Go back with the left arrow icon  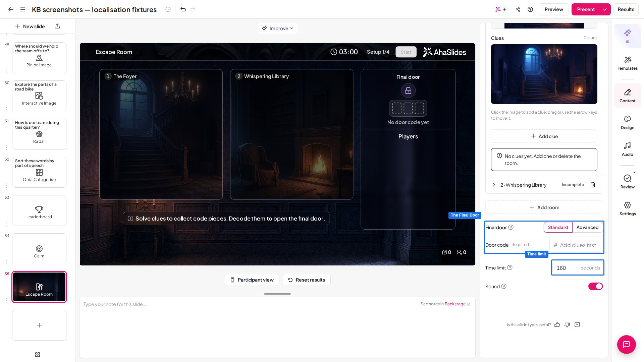pyautogui.click(x=11, y=9)
